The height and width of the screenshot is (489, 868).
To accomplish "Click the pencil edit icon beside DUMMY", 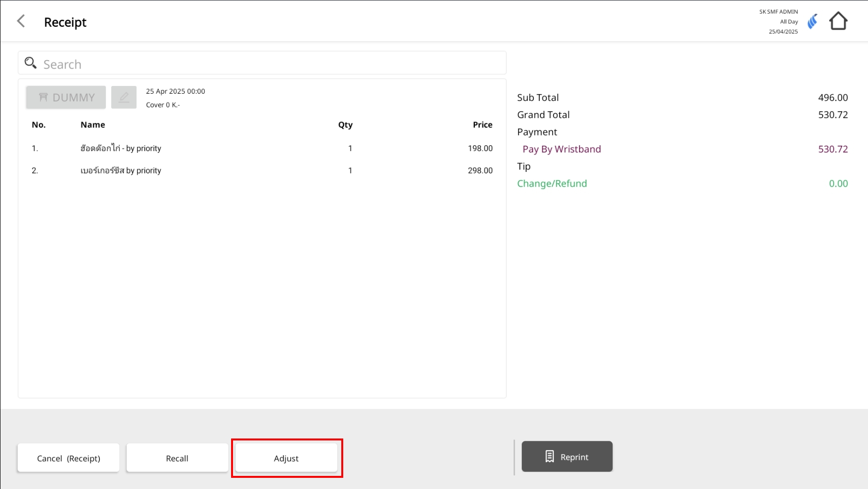I will pos(124,97).
